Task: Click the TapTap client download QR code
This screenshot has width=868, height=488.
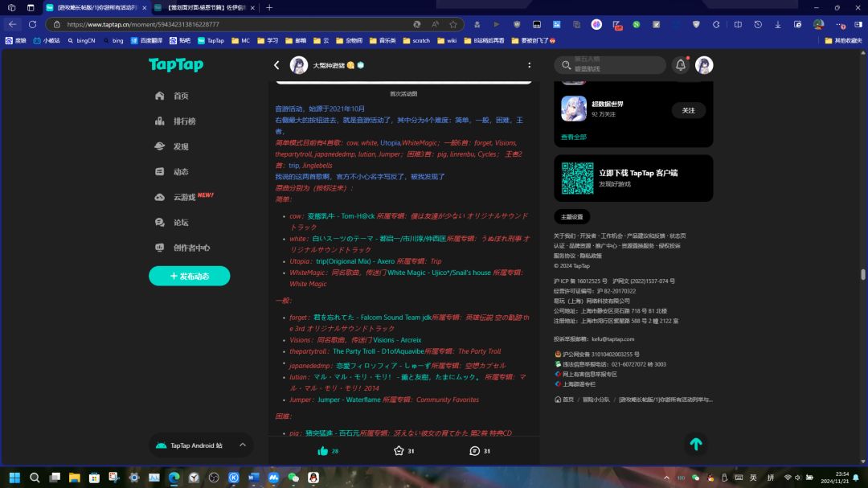Action: pyautogui.click(x=577, y=178)
